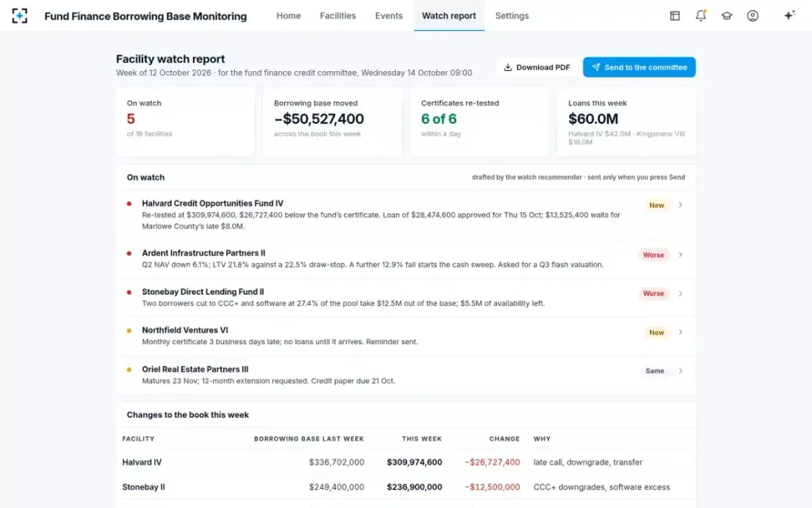812x508 pixels.
Task: Click the $236,900,000 cell
Action: pyautogui.click(x=415, y=487)
